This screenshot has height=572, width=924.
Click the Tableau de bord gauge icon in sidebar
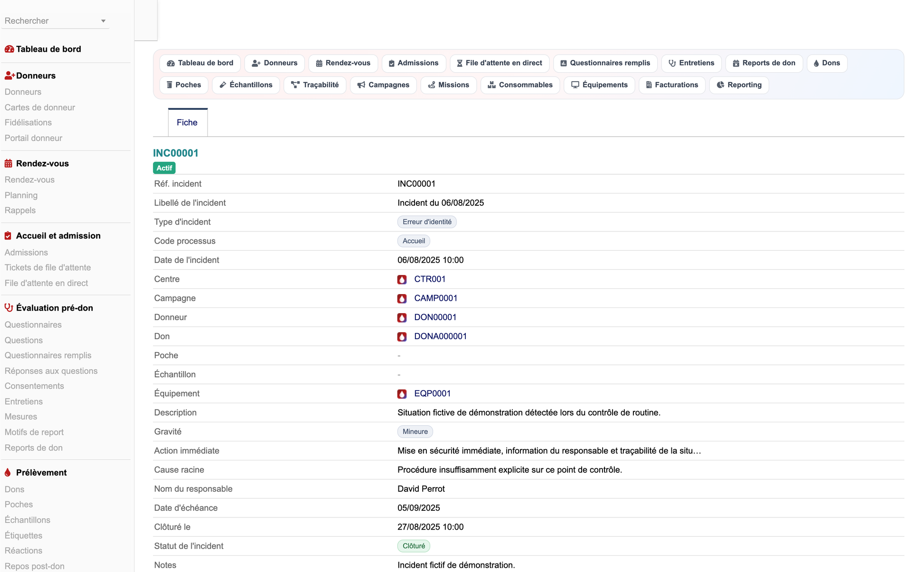coord(9,49)
